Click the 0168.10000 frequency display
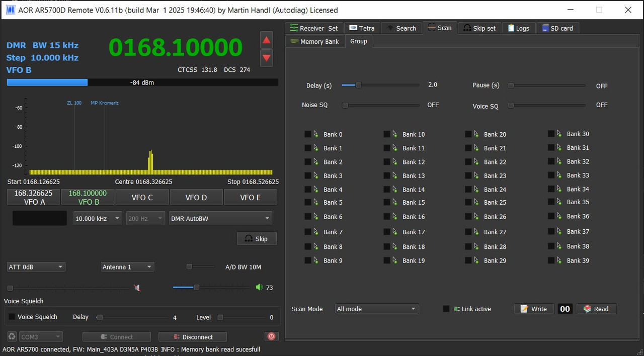 [x=176, y=47]
